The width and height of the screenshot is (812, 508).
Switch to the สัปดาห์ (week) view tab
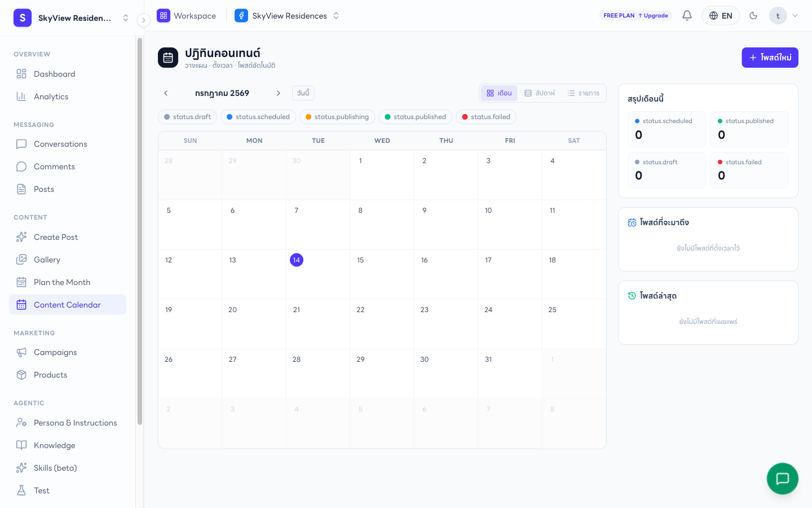click(540, 93)
